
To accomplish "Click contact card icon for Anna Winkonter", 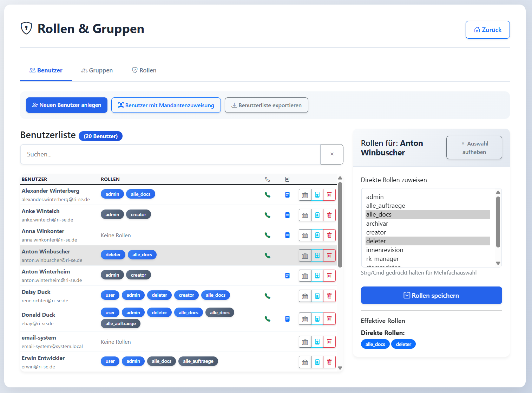I will point(317,235).
